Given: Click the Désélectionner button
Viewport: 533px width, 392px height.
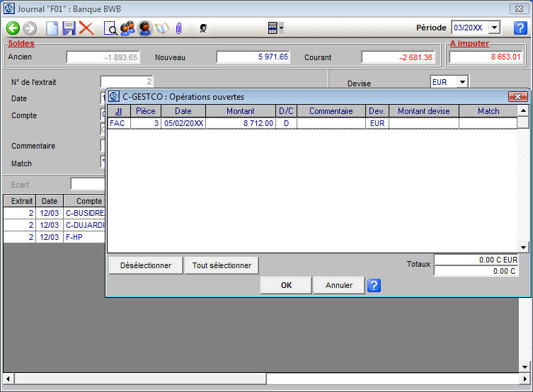Looking at the screenshot, I should tap(145, 265).
